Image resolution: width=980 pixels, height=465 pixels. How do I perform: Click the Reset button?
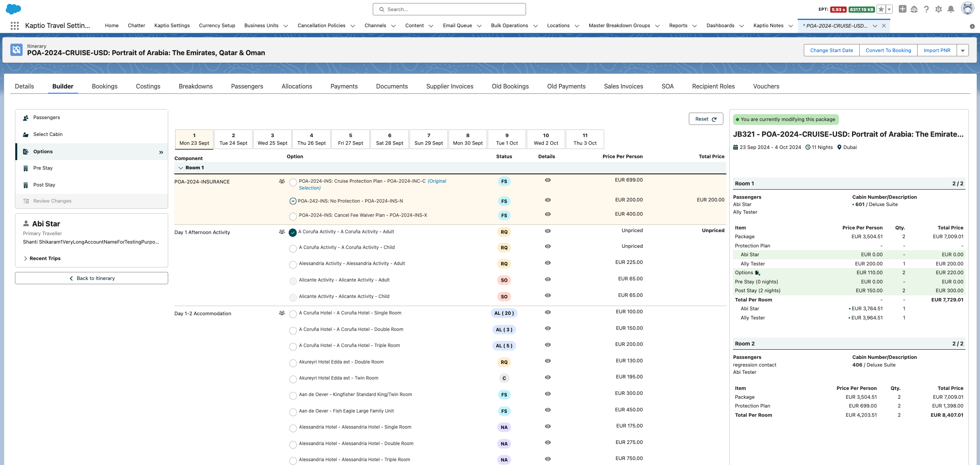(x=705, y=119)
